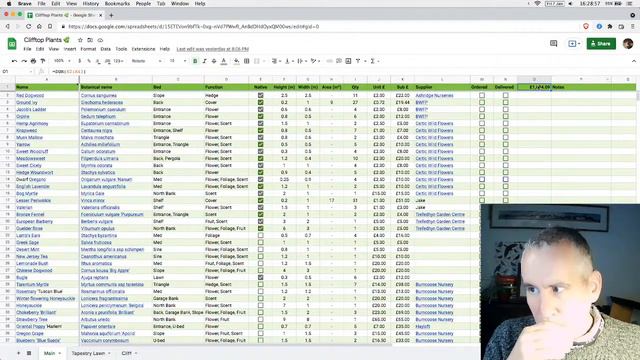
Task: Uncheck Native checkbox for Red Dogwood
Action: 260,96
